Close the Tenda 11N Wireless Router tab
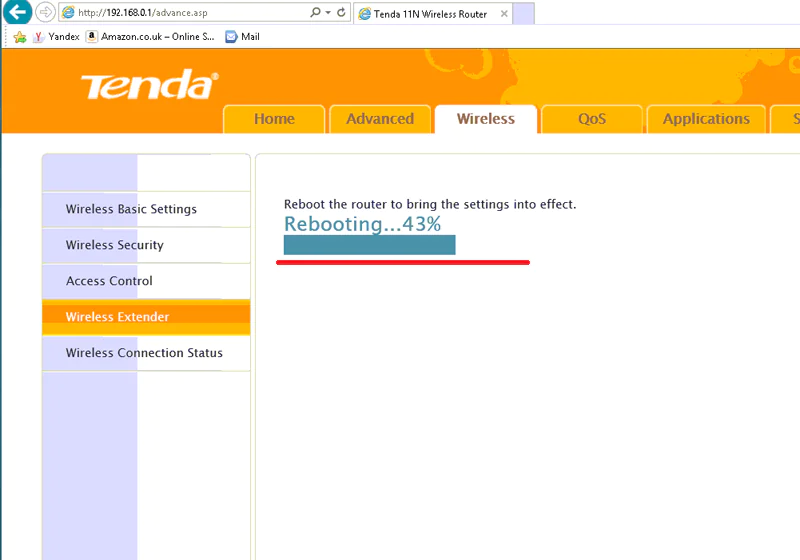 point(504,14)
